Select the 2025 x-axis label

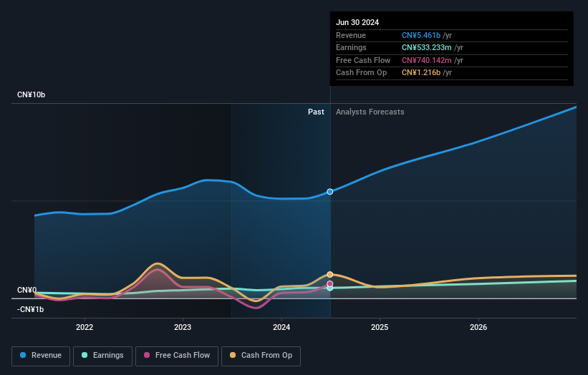(380, 327)
